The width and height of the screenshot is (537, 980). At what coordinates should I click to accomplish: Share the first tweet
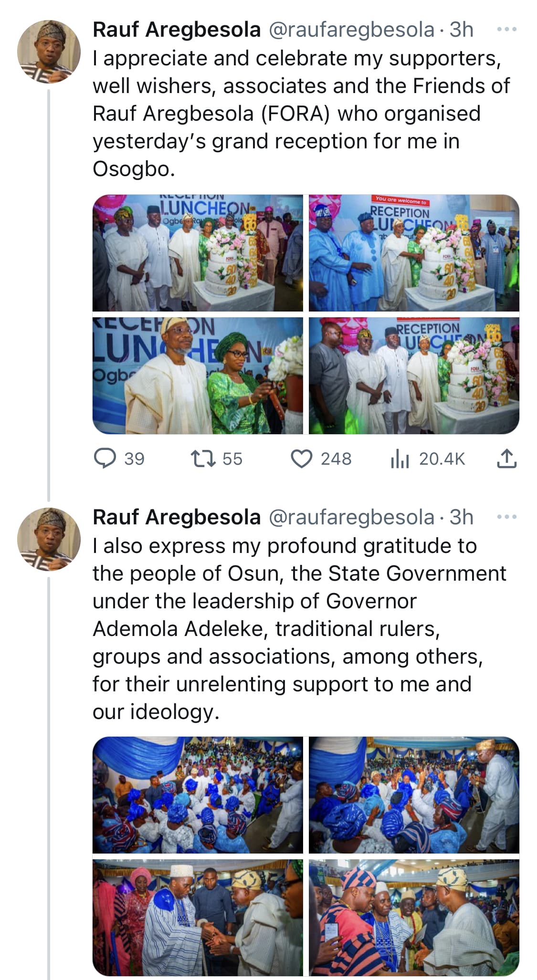(506, 459)
